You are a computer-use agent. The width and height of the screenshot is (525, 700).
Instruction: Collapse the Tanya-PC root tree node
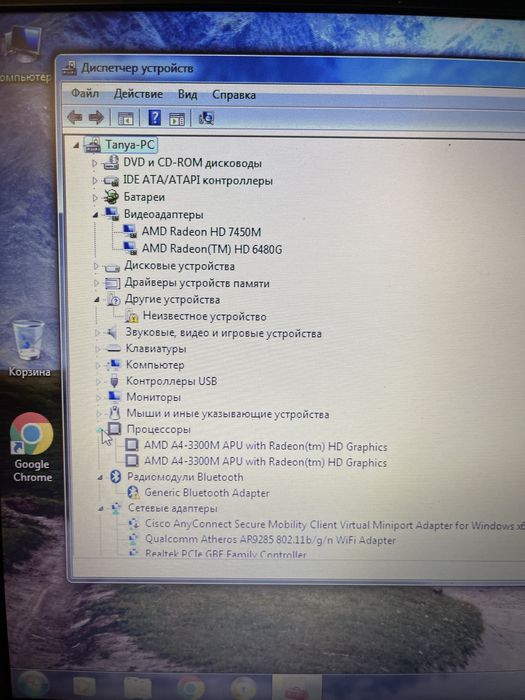pyautogui.click(x=76, y=145)
